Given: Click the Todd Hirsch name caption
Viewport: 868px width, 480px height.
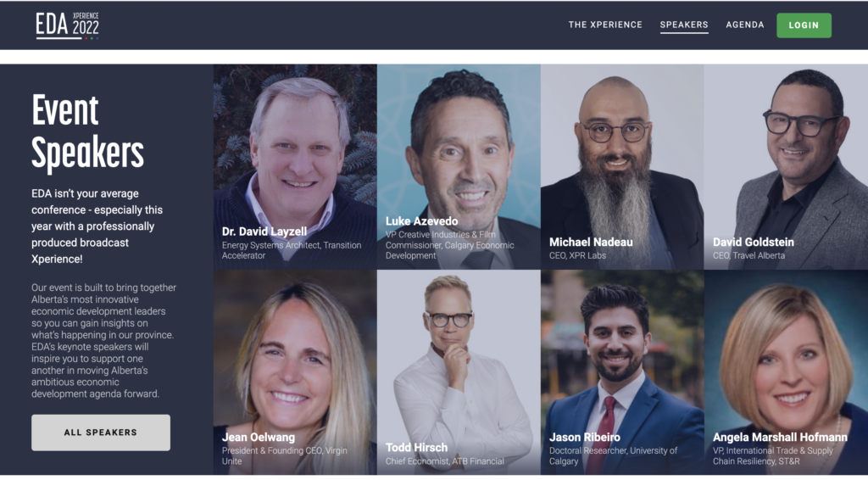Looking at the screenshot, I should coord(416,447).
